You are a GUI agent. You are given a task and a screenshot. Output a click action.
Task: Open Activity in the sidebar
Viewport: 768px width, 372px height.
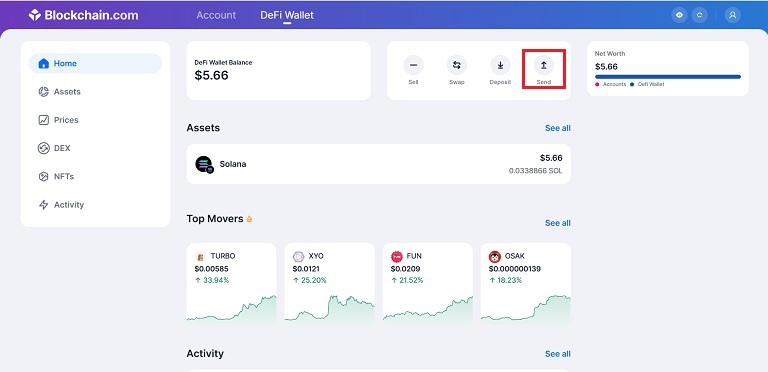96,205
